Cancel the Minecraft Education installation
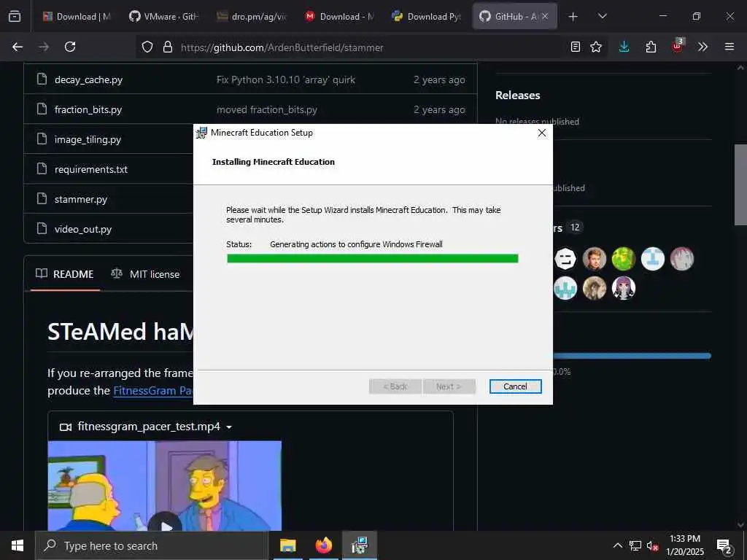The width and height of the screenshot is (747, 560). click(516, 386)
